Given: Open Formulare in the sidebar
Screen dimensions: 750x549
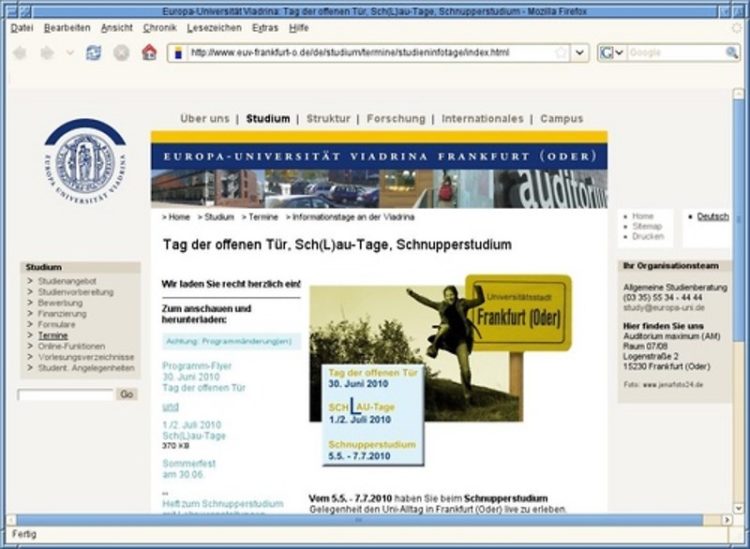Looking at the screenshot, I should point(56,325).
